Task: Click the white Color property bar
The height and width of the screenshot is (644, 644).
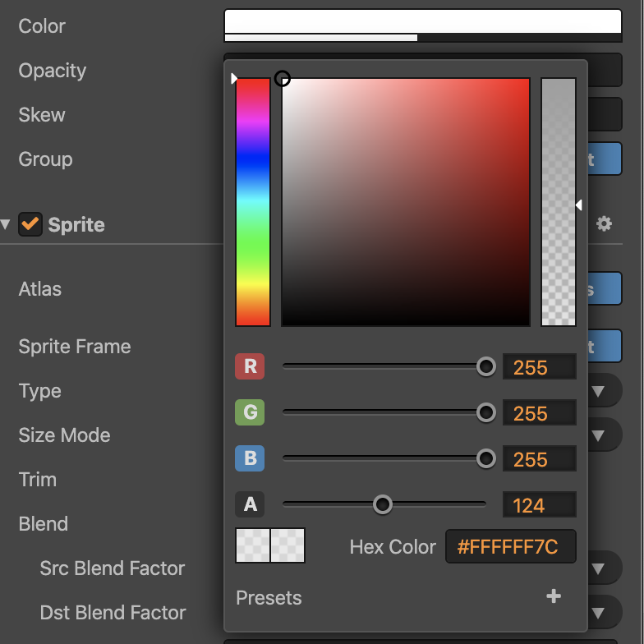Action: [422, 21]
